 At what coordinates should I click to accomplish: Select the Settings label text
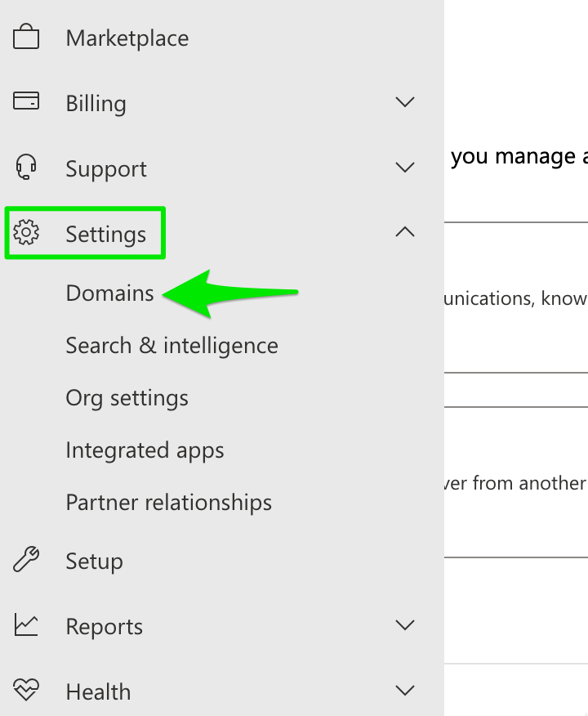106,235
